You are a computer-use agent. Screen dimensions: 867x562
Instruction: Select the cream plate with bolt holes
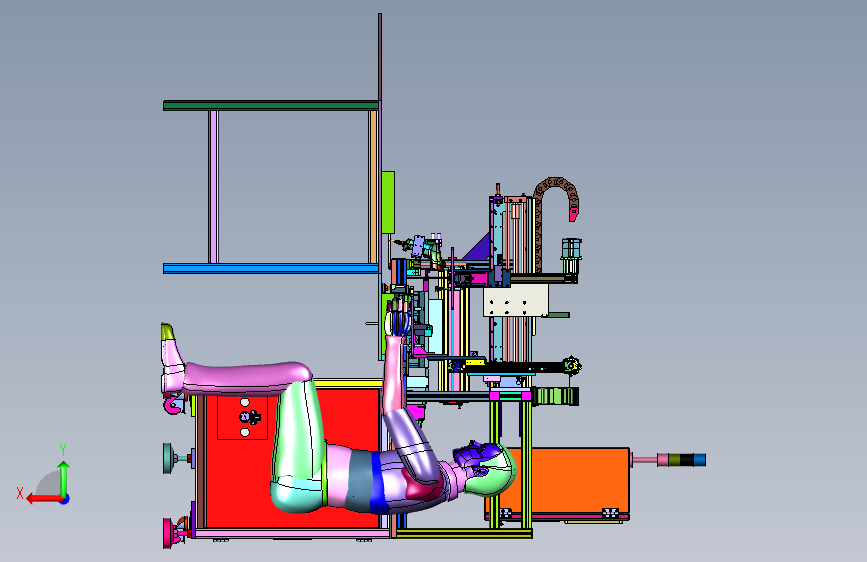pos(515,300)
